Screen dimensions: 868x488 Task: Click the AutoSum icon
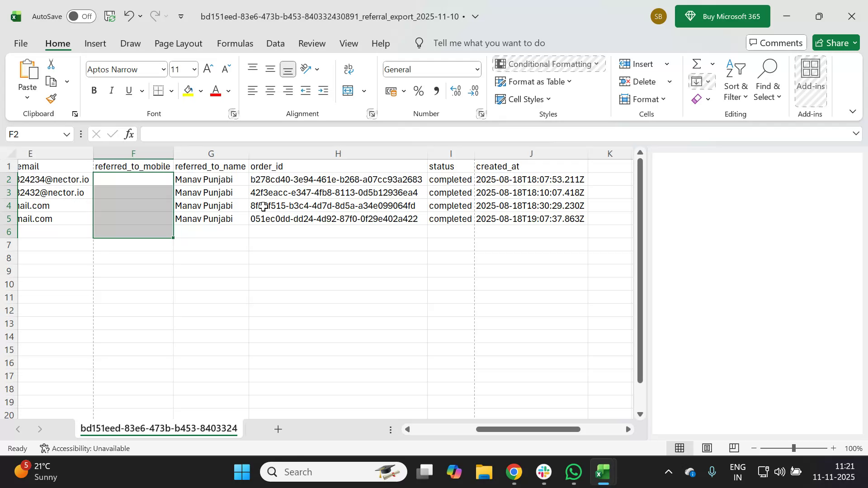click(696, 64)
